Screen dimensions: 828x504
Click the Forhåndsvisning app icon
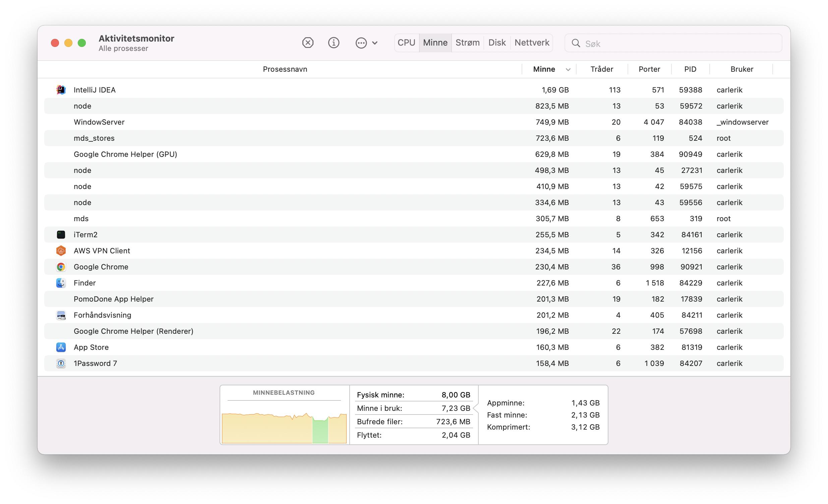tap(61, 315)
